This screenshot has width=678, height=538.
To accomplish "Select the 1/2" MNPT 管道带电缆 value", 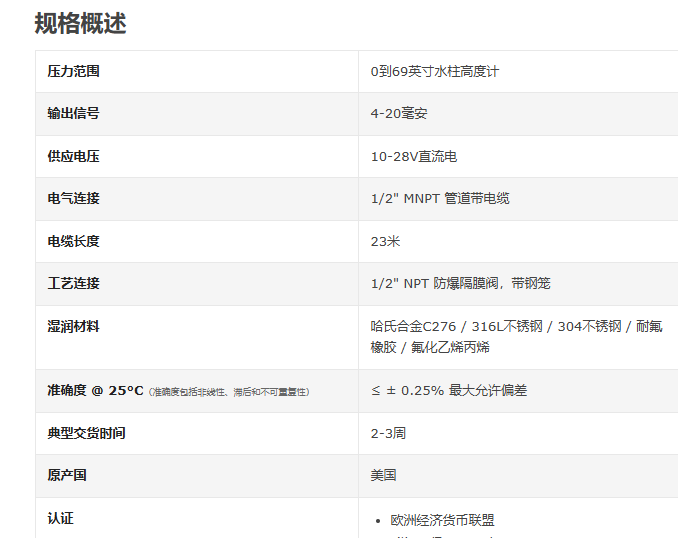I will pos(439,199).
